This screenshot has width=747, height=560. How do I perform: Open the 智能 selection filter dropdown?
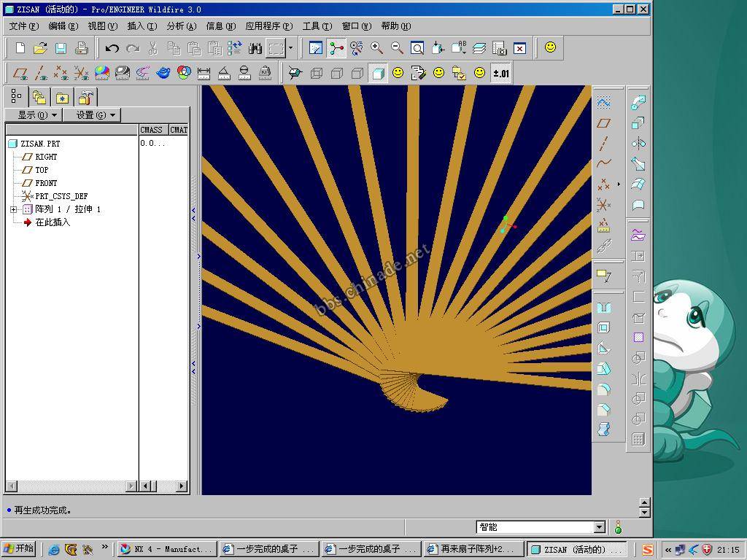(x=599, y=527)
